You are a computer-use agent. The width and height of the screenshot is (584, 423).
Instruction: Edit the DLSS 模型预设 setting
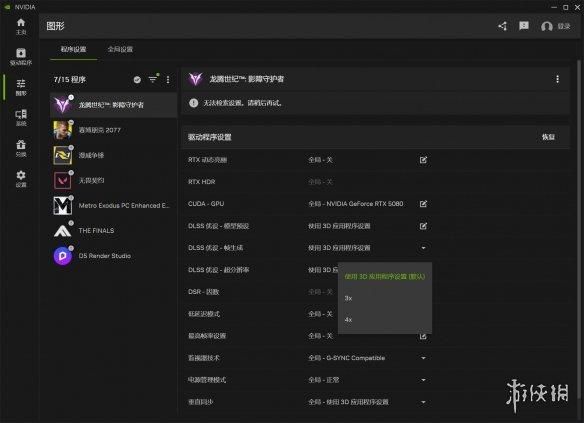[x=423, y=226]
